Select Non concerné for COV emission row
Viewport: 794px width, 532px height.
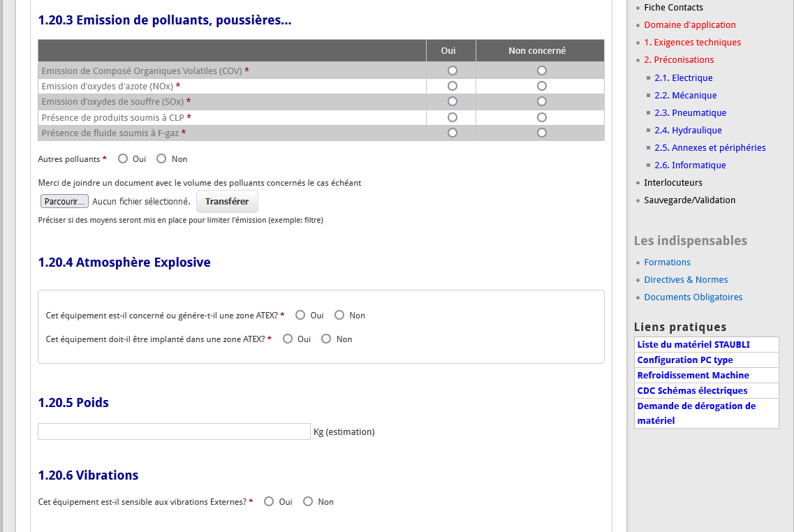[541, 71]
